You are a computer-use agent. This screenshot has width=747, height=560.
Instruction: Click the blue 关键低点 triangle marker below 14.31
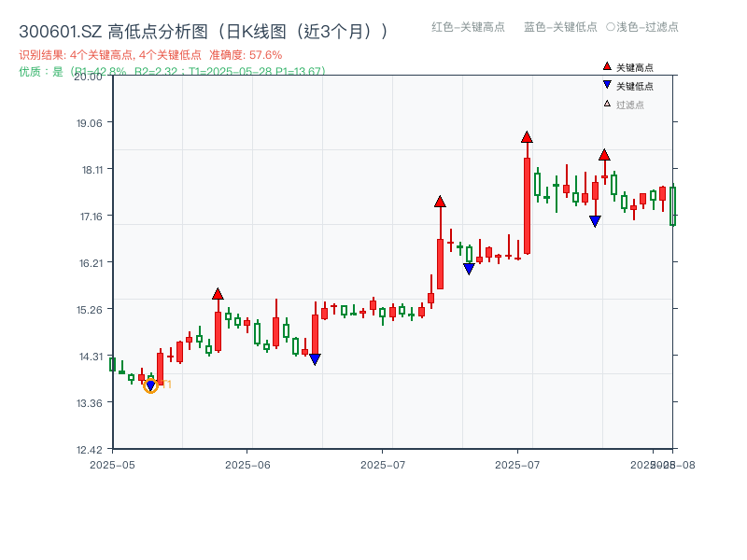click(x=315, y=358)
